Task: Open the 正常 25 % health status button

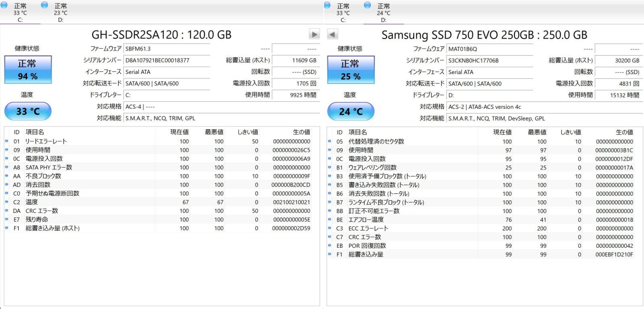Action: [351, 70]
